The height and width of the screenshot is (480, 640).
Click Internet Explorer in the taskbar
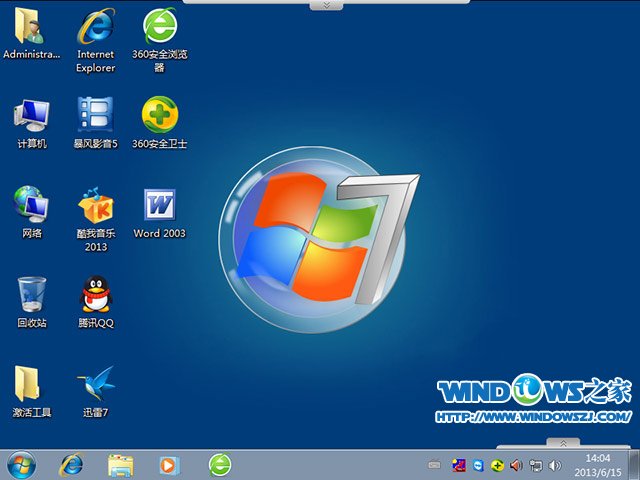point(72,465)
